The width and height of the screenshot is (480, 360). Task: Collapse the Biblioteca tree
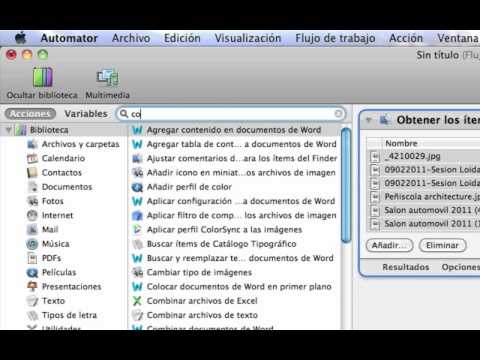coord(9,130)
